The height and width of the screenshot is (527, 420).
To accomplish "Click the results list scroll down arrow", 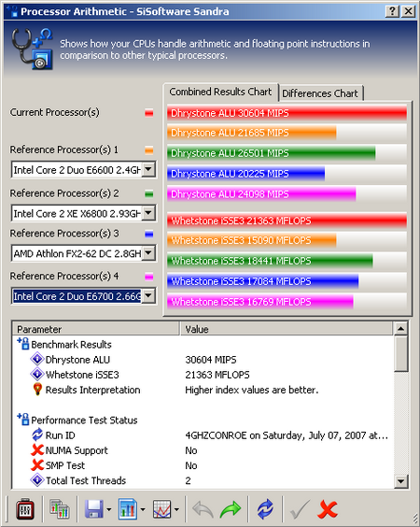I will [x=400, y=481].
